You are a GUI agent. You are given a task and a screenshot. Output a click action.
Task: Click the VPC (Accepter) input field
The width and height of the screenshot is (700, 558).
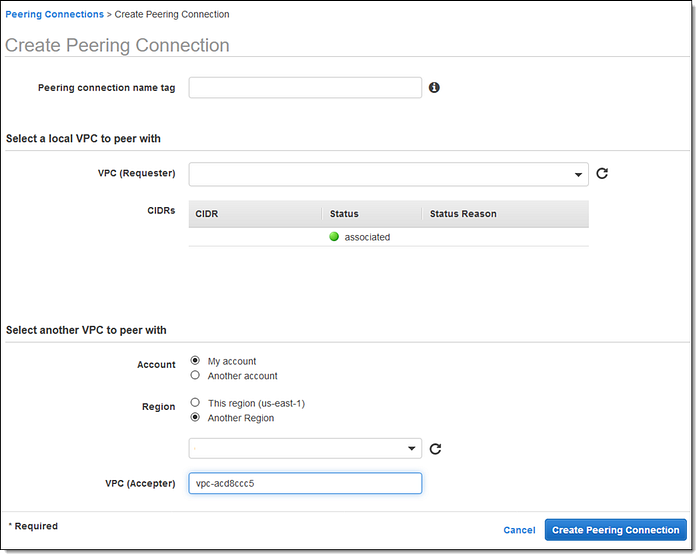click(305, 484)
